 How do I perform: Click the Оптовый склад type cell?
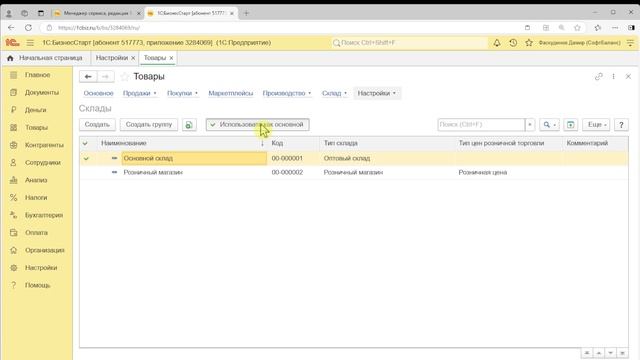(x=347, y=158)
